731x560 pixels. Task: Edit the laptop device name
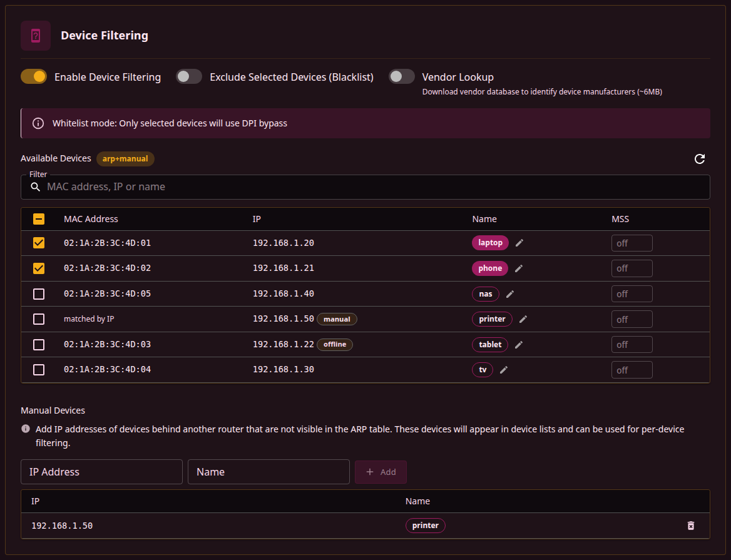click(519, 243)
